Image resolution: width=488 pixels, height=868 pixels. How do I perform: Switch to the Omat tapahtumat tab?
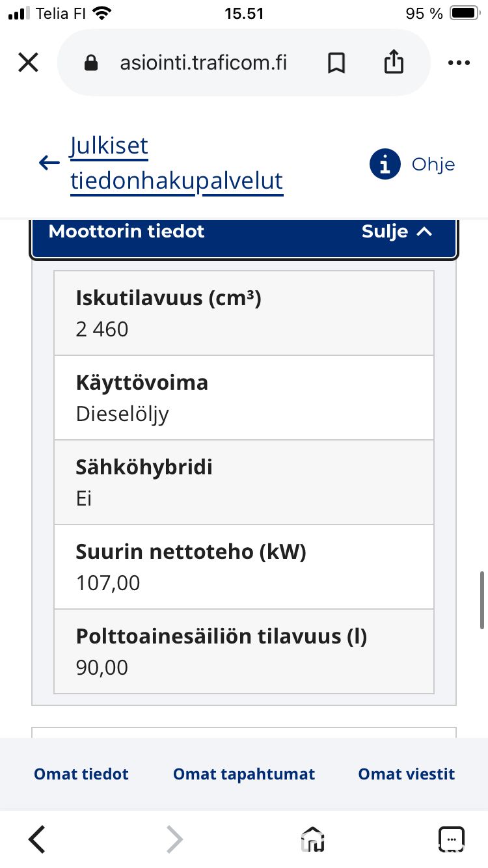click(x=244, y=774)
